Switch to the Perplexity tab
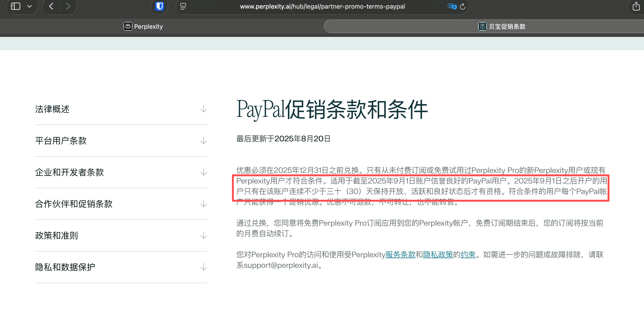The height and width of the screenshot is (320, 644). (143, 27)
